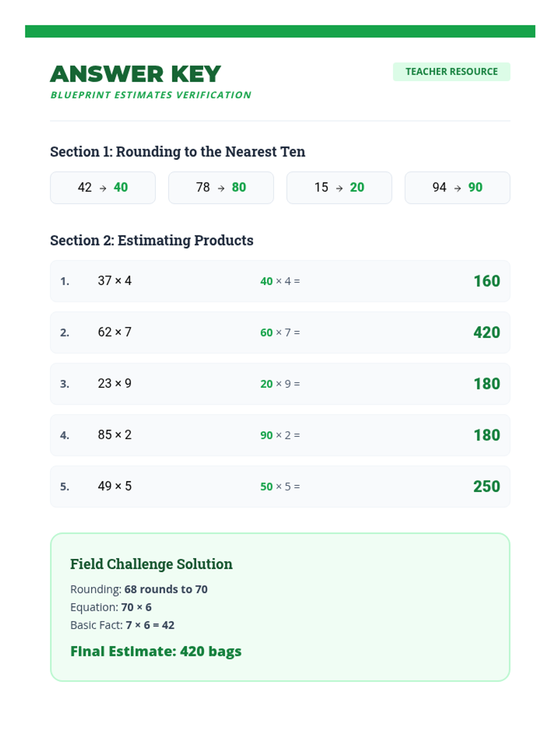Click the ANSWER KEY title
This screenshot has height=747, width=560.
tap(135, 74)
